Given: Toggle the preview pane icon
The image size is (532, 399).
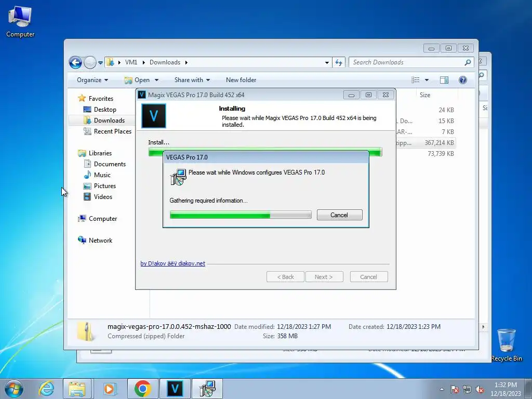Looking at the screenshot, I should (444, 80).
